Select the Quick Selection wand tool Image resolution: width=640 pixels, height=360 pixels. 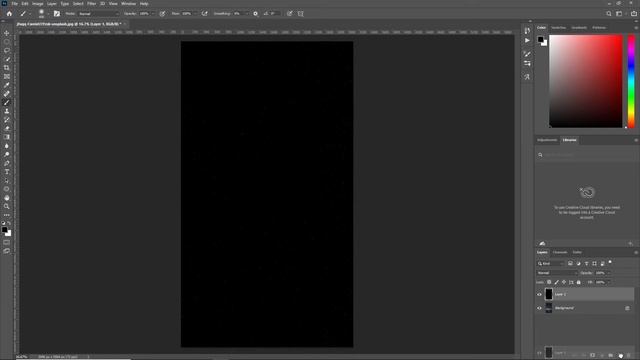[x=7, y=59]
